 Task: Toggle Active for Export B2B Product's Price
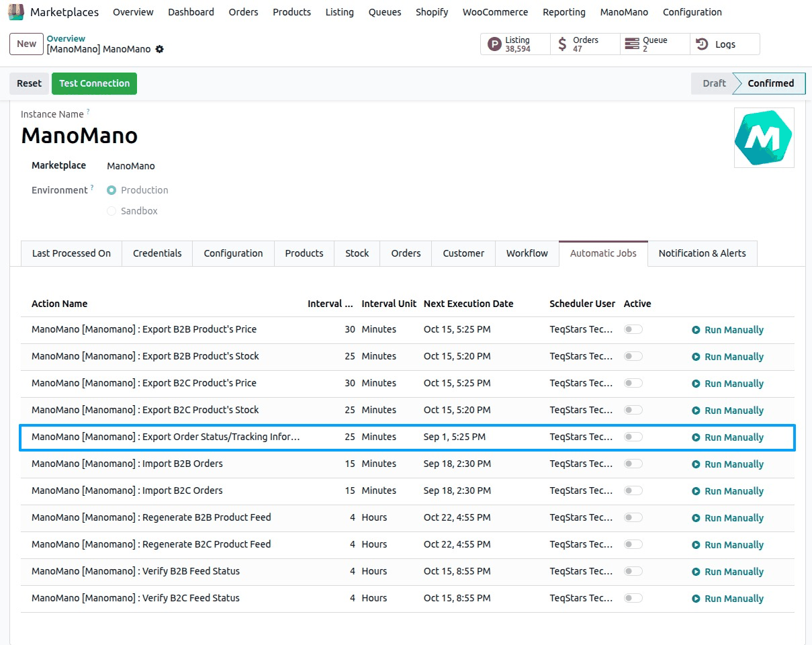point(633,329)
